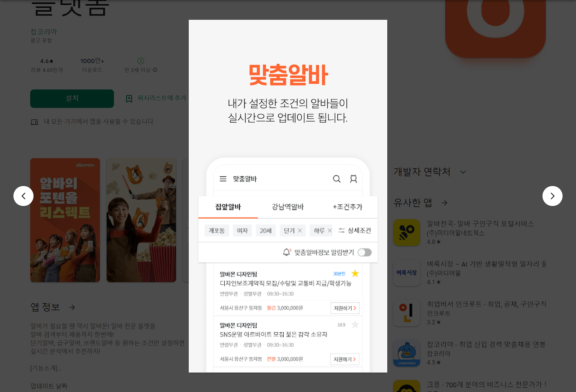The width and height of the screenshot is (576, 392).
Task: Open 크몽 - 700개 분야의 비즈니스 title
Action: [487, 385]
